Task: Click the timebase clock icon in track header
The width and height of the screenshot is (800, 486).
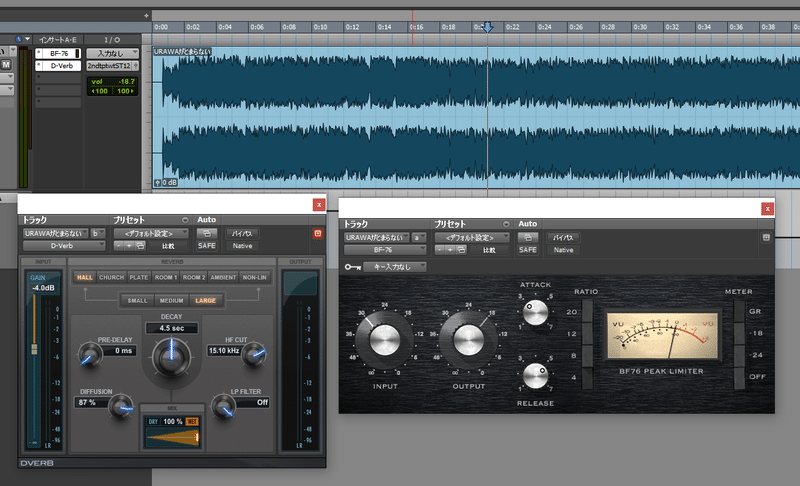Action: pyautogui.click(x=19, y=39)
